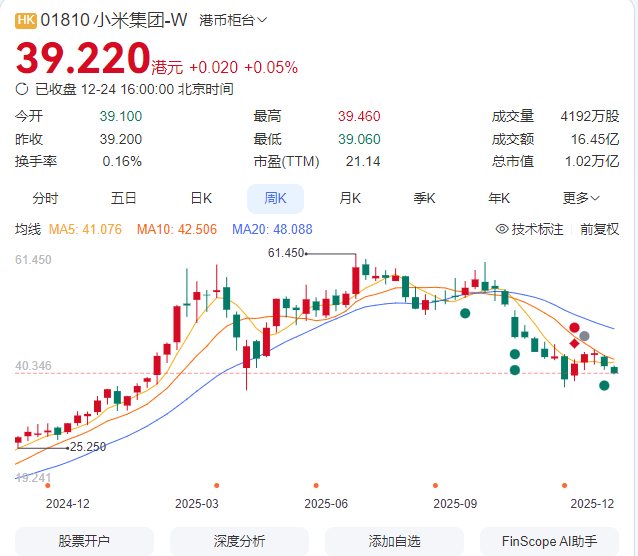The image size is (638, 556).
Task: Click the current price 39.220
Action: click(83, 58)
